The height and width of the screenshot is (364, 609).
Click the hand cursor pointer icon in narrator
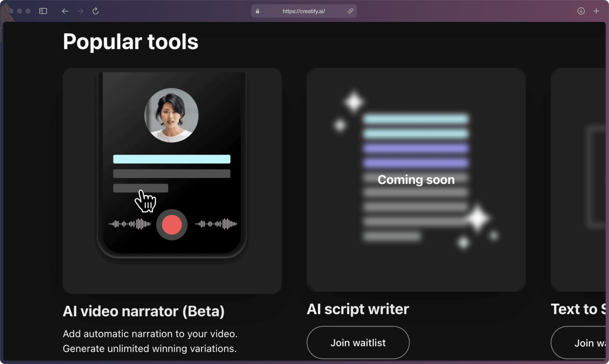(x=145, y=201)
